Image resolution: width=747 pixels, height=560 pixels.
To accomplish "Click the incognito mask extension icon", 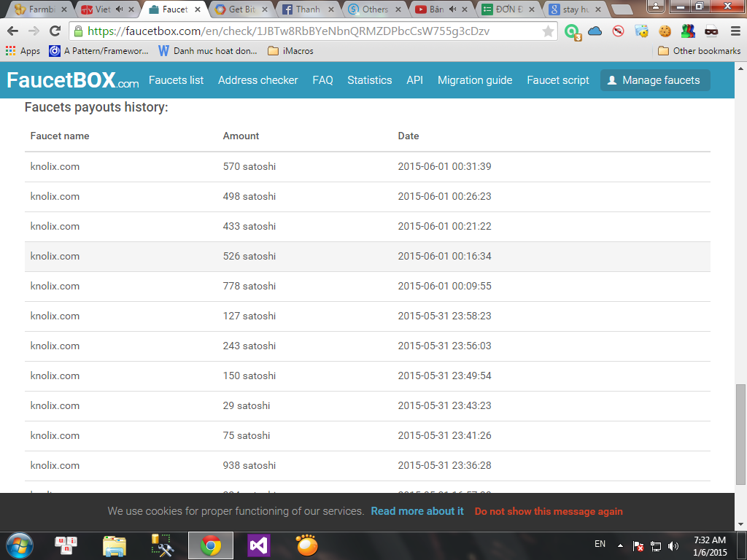I will [711, 31].
